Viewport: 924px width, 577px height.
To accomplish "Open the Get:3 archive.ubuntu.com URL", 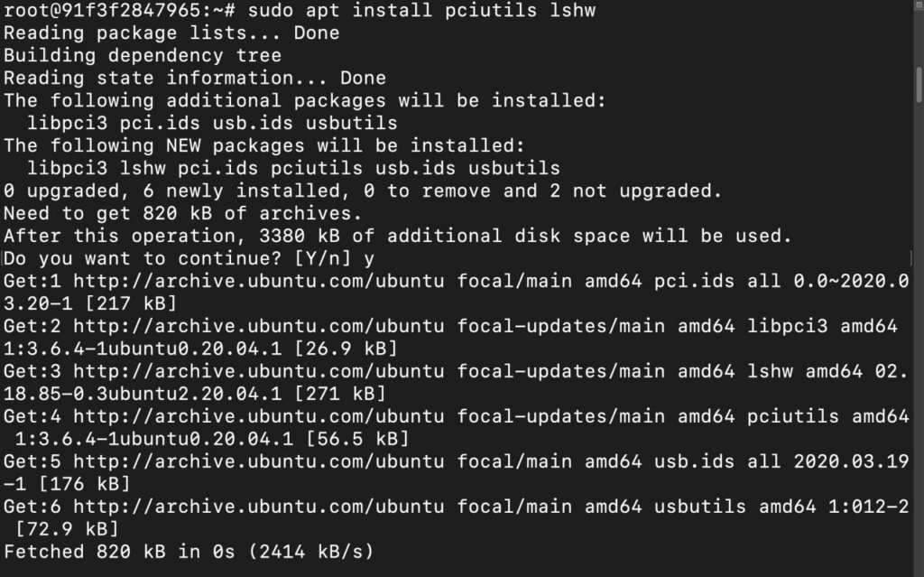I will pos(259,371).
